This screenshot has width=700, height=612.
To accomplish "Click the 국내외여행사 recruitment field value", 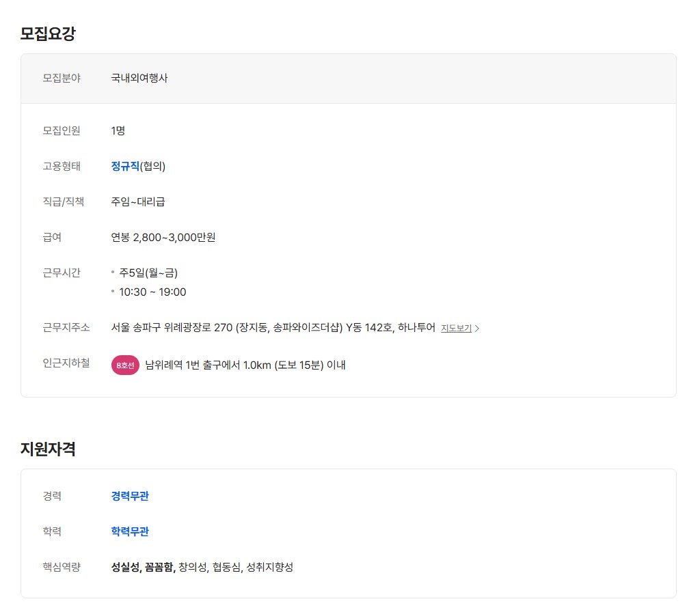I will tap(139, 78).
